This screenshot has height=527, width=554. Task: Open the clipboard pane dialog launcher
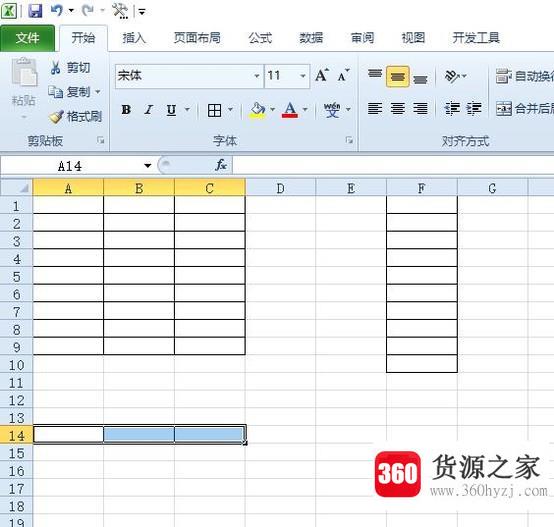tap(101, 141)
